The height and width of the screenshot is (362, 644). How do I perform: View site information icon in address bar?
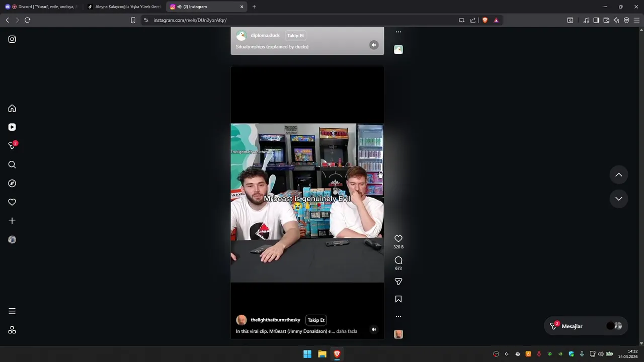pos(146,20)
